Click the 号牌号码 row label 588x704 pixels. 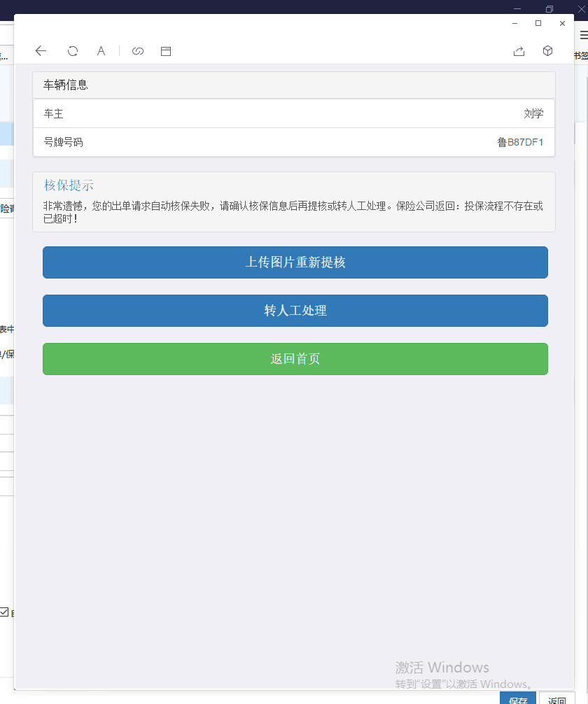click(x=63, y=142)
